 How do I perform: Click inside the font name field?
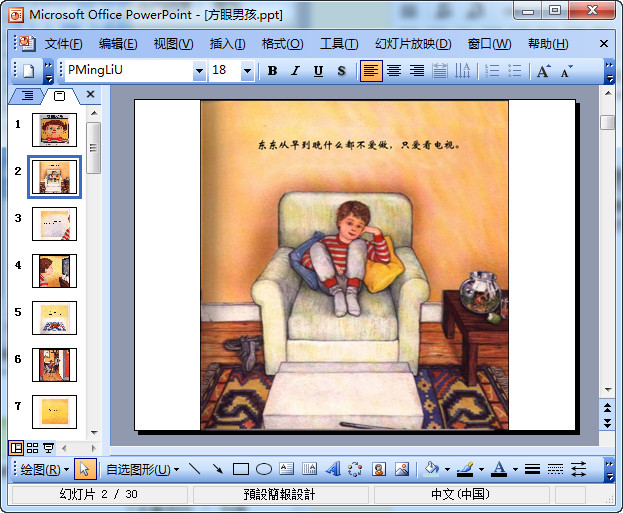tap(129, 70)
